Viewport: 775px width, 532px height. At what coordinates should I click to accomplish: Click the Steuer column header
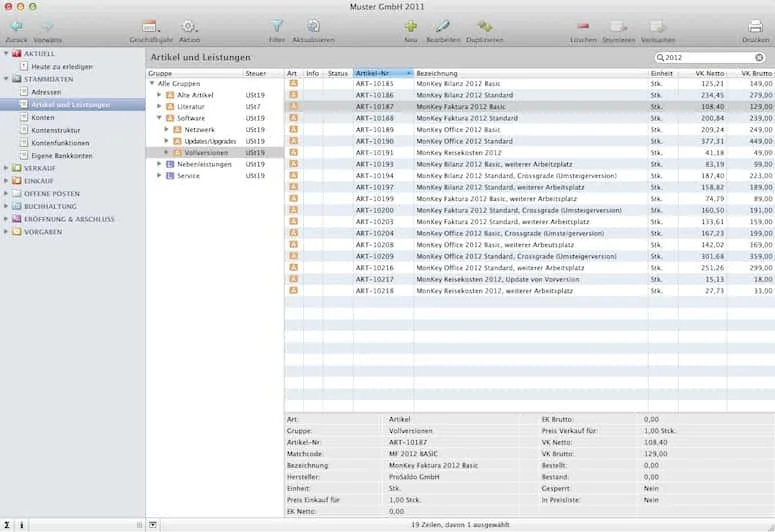263,73
